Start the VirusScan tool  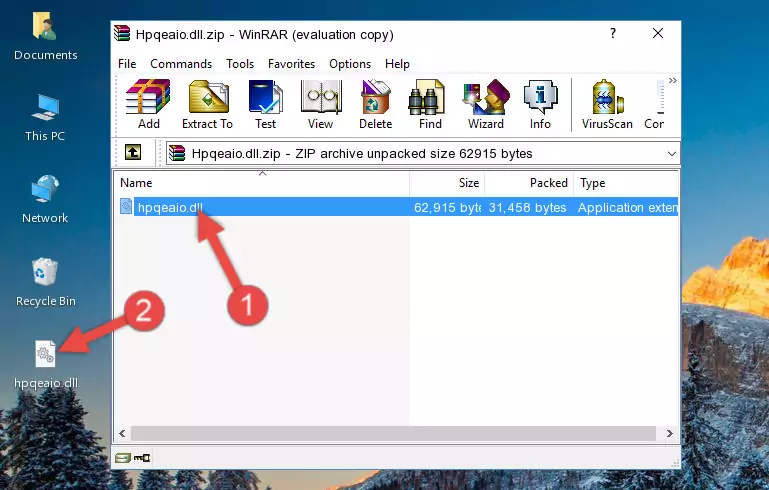point(607,104)
